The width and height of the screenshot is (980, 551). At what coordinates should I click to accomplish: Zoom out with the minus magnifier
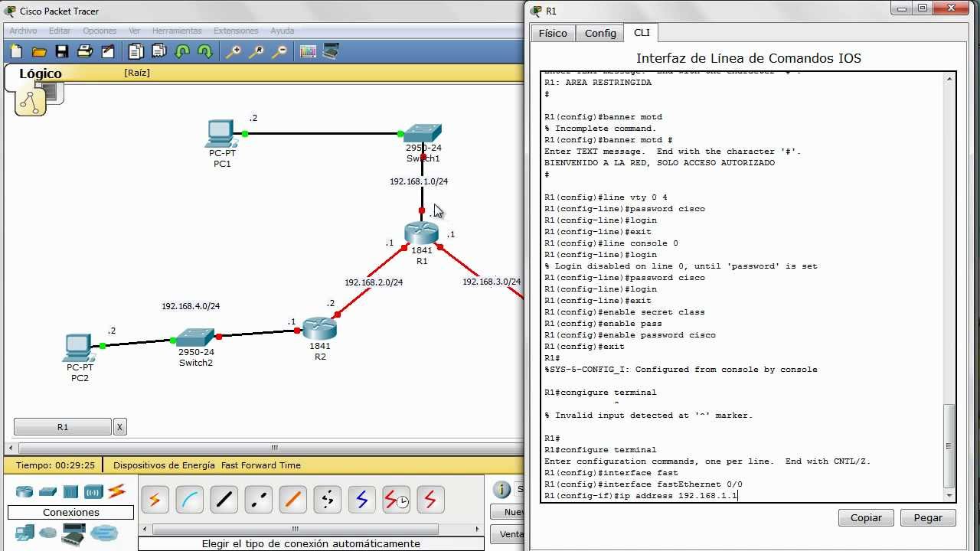279,51
